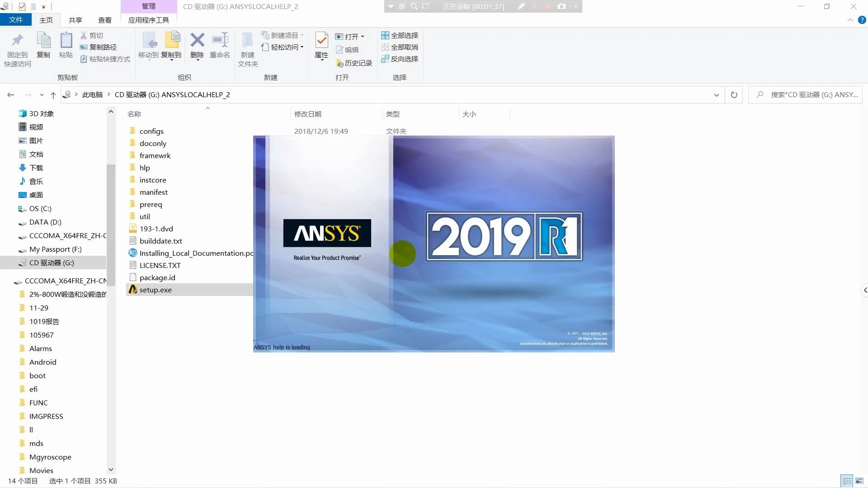Switch to the 查看 (View) ribbon tab

(x=104, y=20)
